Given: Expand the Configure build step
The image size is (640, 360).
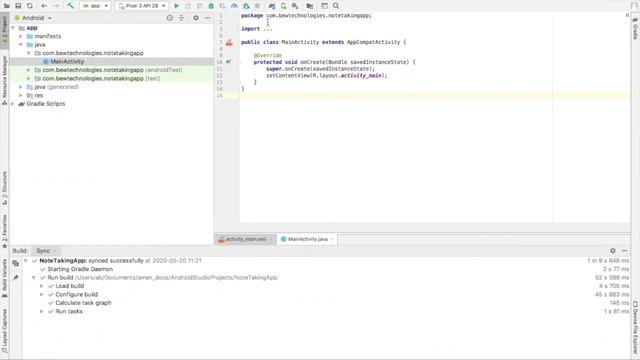Looking at the screenshot, I should pos(42,294).
